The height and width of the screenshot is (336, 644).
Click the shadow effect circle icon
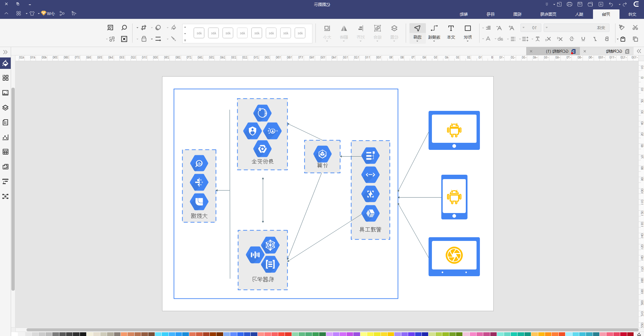(158, 28)
